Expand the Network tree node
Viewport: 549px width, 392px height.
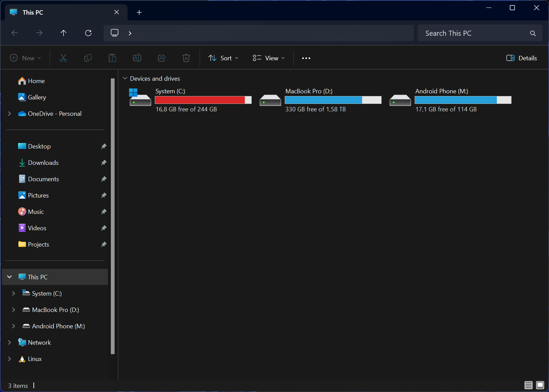[x=10, y=342]
